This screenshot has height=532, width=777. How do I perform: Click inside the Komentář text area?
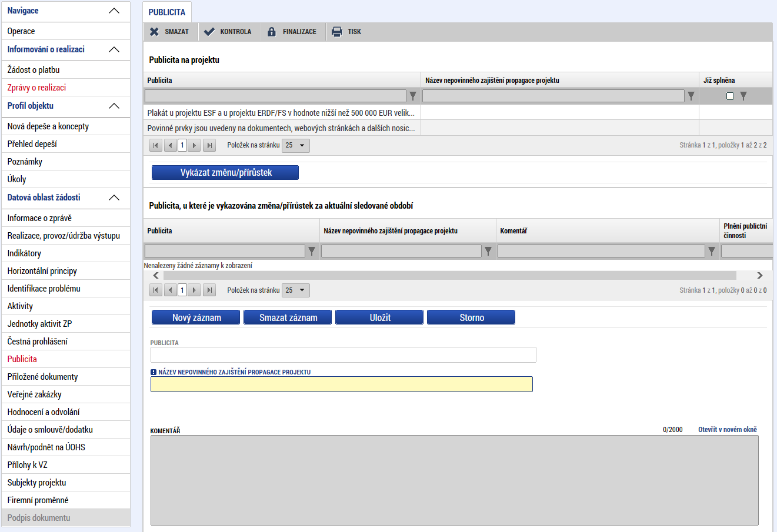455,480
